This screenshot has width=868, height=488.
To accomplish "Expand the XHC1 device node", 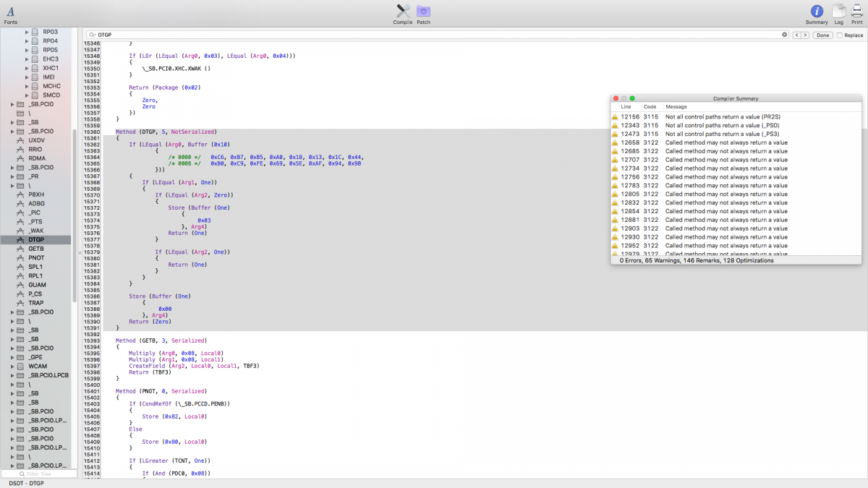I will (27, 68).
